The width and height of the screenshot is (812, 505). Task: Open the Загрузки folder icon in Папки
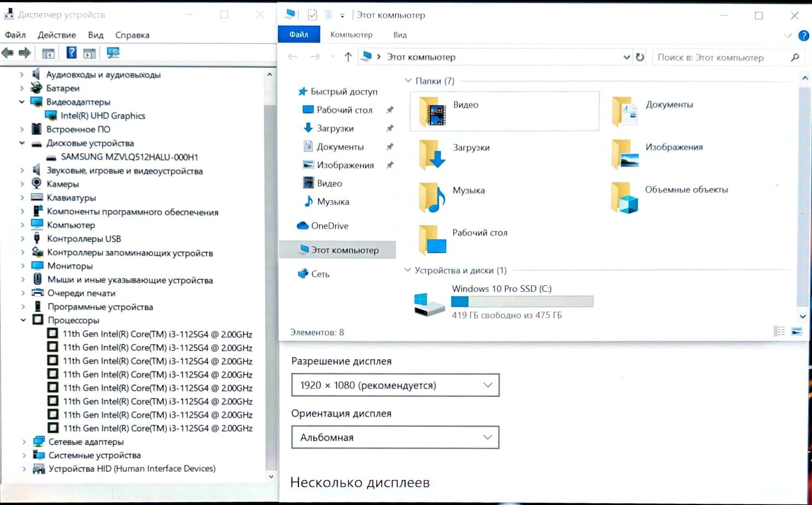pos(432,154)
